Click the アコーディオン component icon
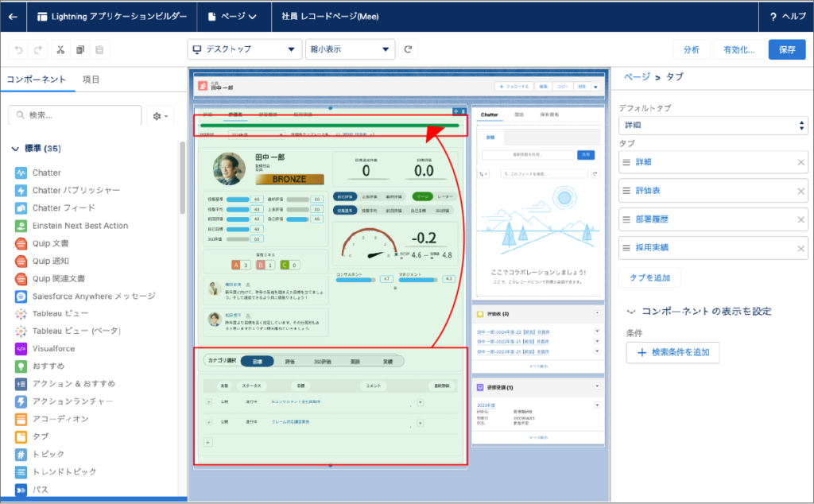The height and width of the screenshot is (504, 814). click(x=21, y=420)
